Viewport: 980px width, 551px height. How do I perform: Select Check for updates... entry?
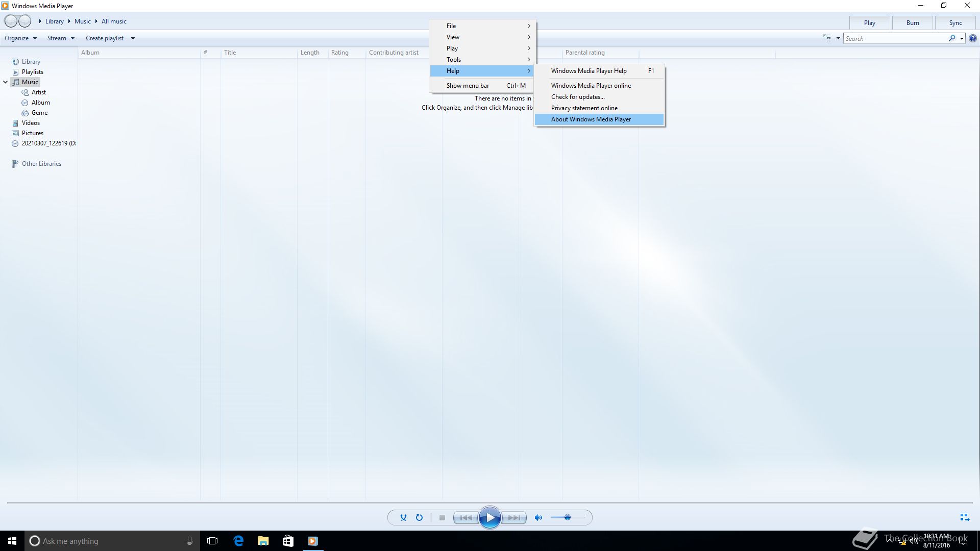click(599, 97)
